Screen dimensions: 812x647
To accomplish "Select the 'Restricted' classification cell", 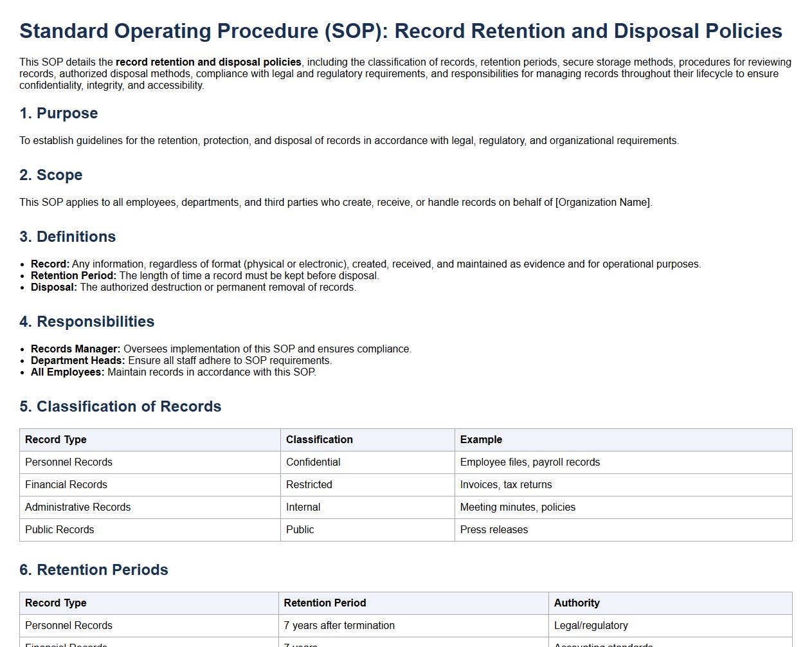I will point(309,484).
